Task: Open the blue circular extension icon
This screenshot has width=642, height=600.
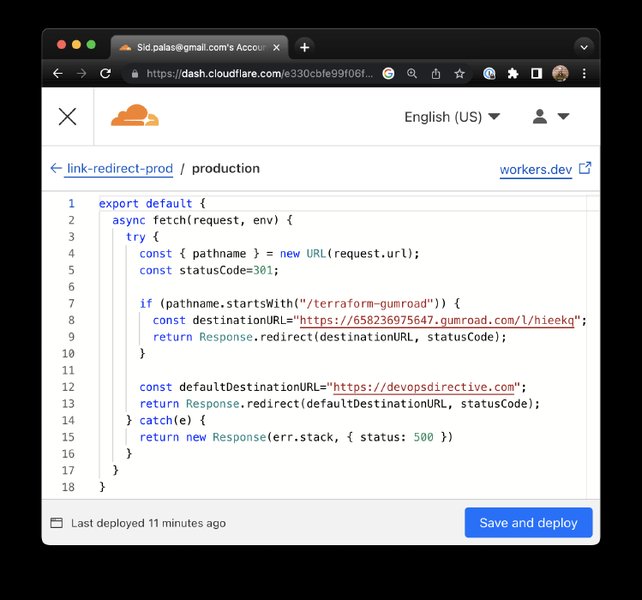Action: click(489, 74)
